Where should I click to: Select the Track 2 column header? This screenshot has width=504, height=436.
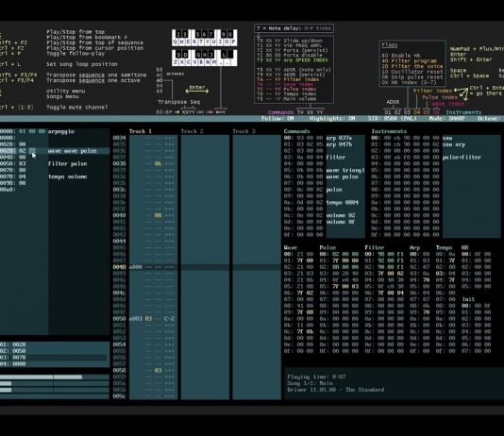(x=192, y=131)
